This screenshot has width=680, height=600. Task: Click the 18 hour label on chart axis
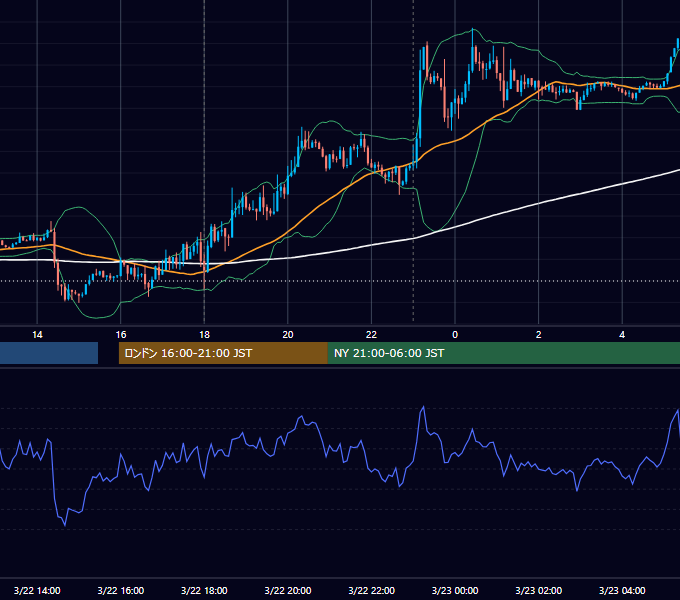(x=204, y=334)
